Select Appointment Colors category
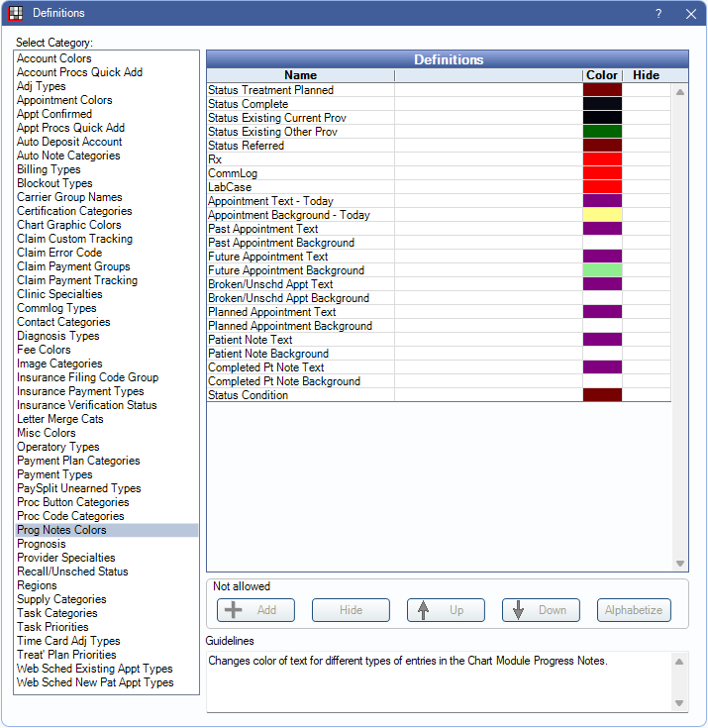The image size is (708, 728). click(64, 100)
